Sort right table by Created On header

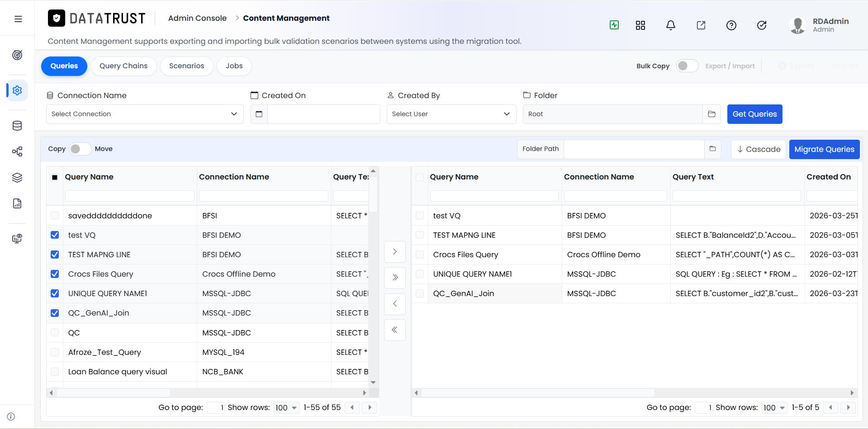tap(829, 177)
